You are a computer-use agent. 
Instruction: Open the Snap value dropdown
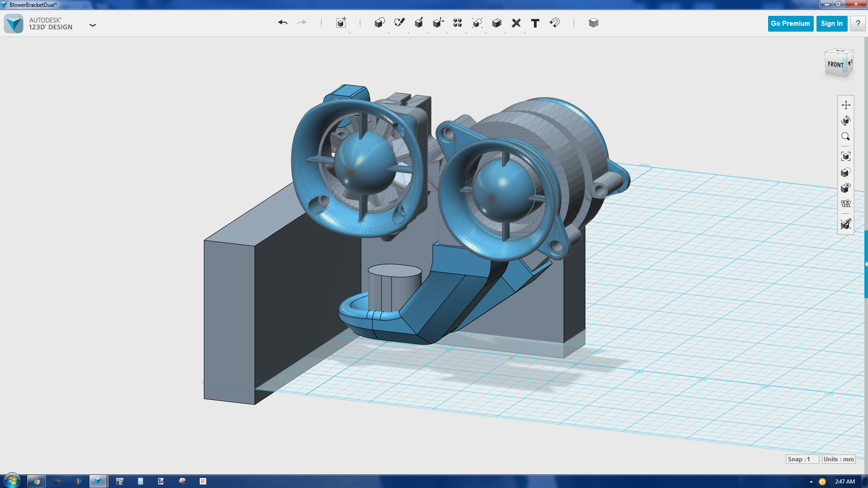[802, 459]
